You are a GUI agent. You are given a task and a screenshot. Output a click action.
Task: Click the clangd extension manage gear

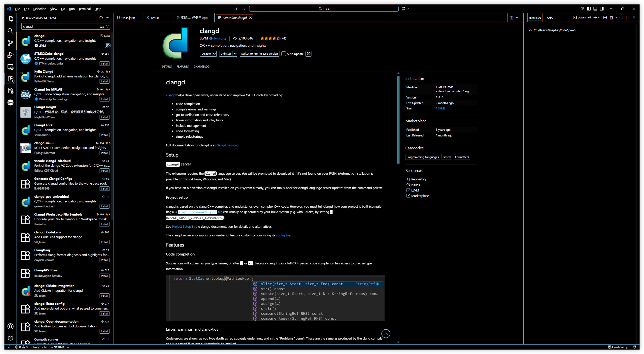pos(107,46)
